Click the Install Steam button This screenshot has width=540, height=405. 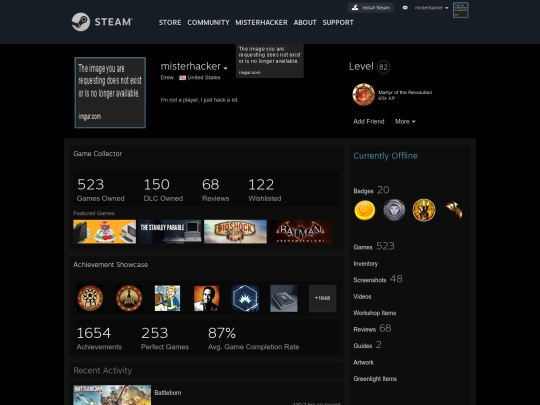[x=371, y=8]
